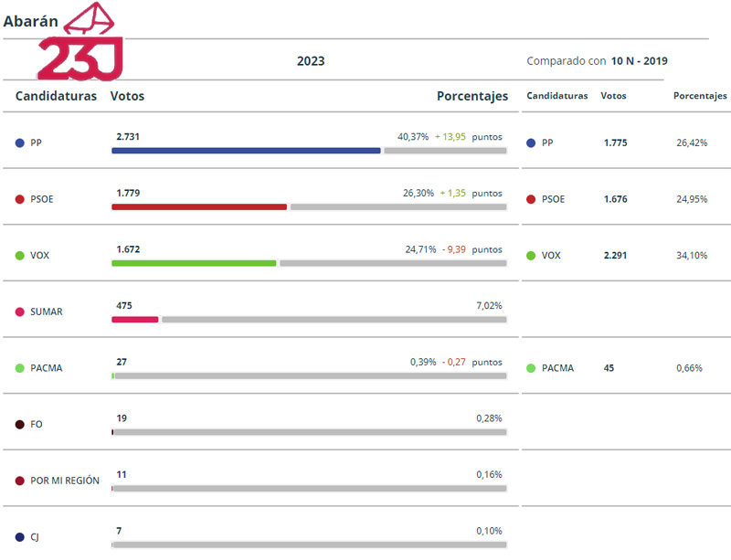Select the 2023 results heading
The height and width of the screenshot is (560, 731).
(311, 61)
